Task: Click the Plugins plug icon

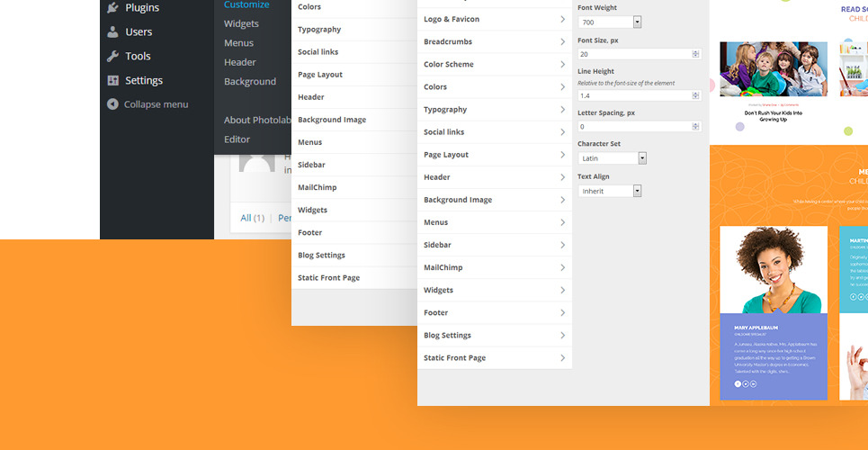Action: pos(112,8)
